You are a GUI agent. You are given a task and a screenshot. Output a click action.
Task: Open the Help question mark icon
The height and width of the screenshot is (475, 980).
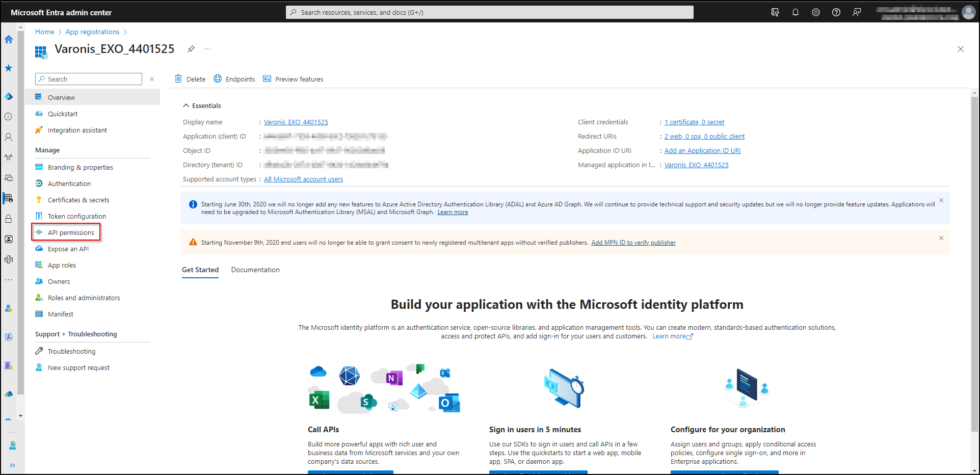click(836, 12)
